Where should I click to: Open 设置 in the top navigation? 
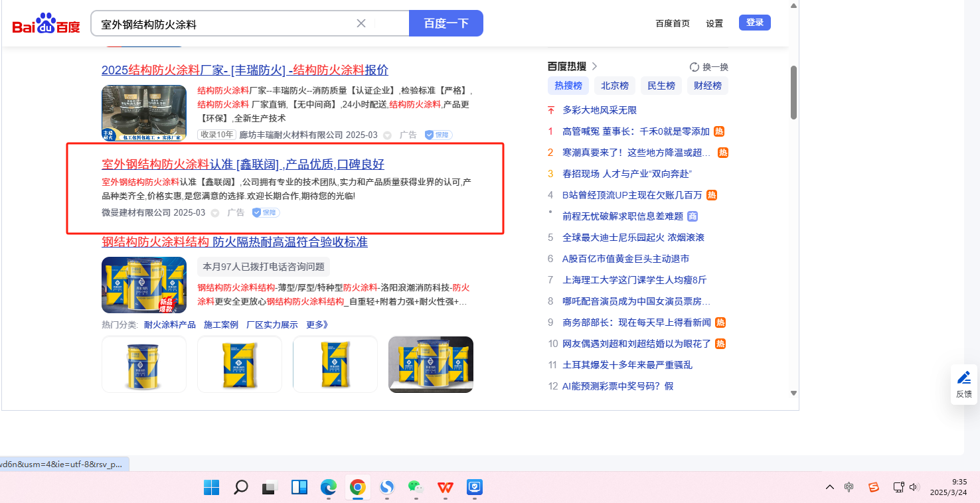(x=714, y=23)
